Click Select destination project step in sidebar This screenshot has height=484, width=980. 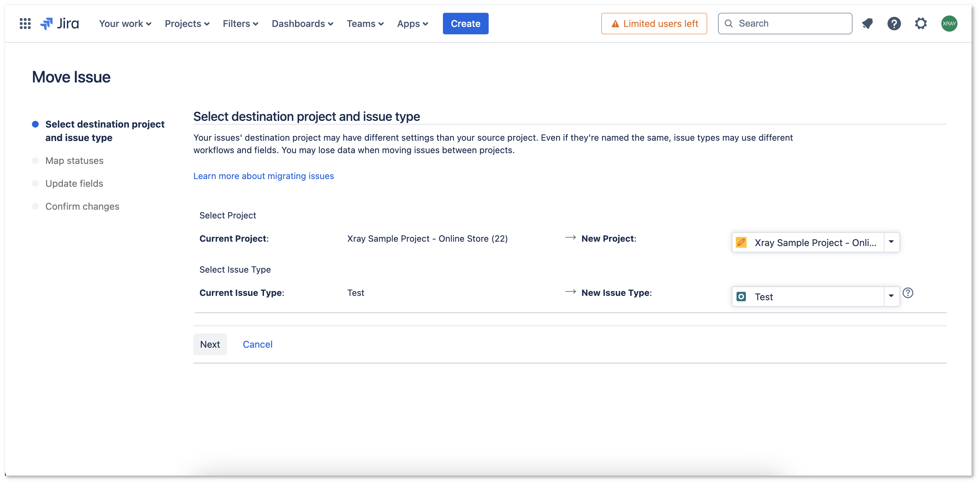[105, 131]
